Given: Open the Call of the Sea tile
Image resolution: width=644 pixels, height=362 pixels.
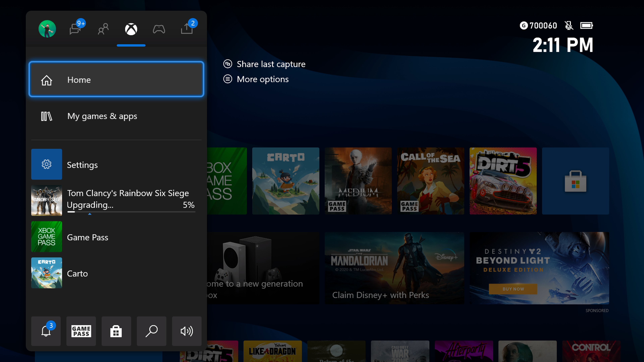Looking at the screenshot, I should [431, 181].
